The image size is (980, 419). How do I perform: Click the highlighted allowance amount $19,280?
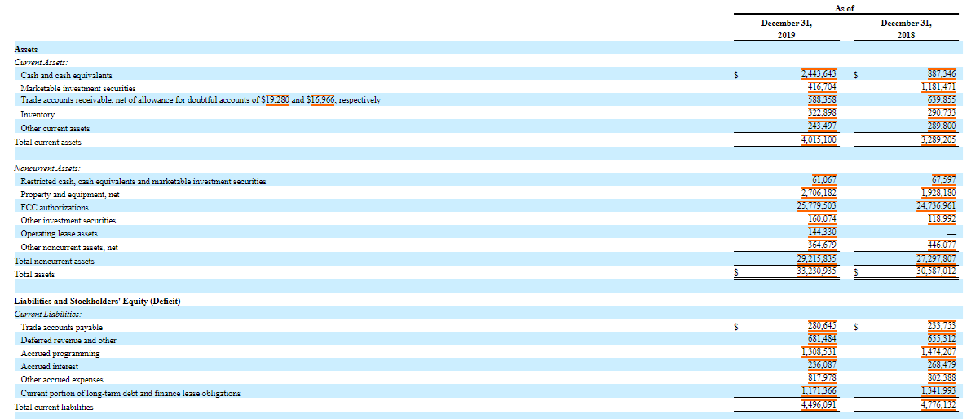point(275,100)
